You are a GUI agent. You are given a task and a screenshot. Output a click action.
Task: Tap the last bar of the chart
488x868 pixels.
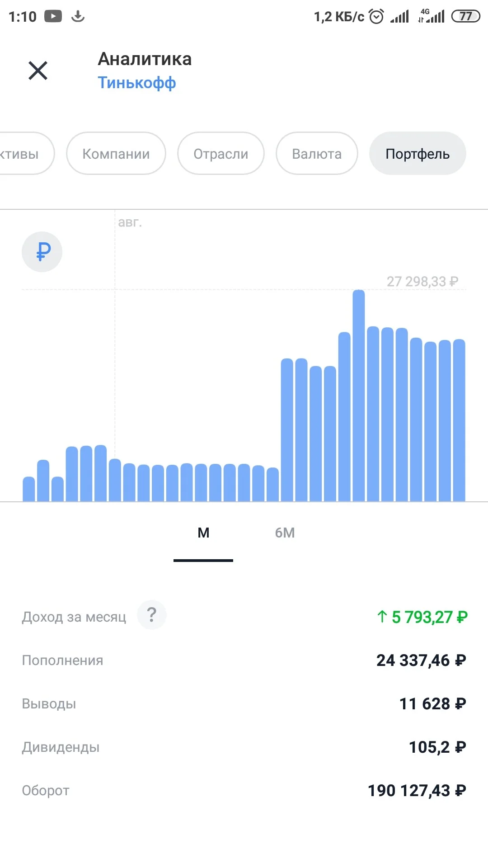pyautogui.click(x=459, y=420)
